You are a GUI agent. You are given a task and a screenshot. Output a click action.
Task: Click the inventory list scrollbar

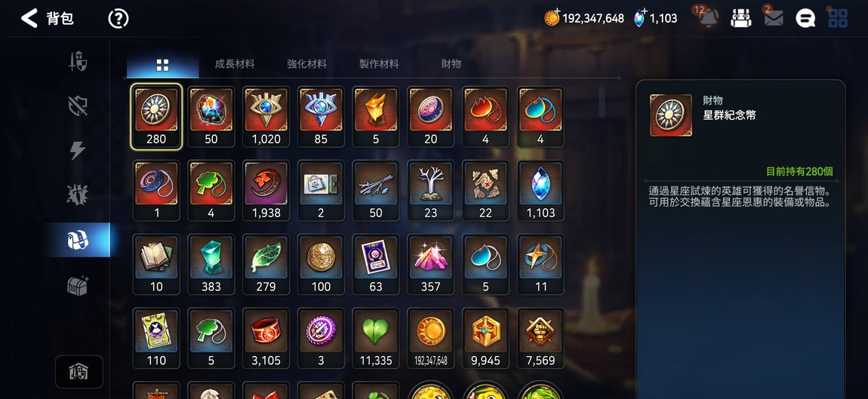tap(602, 102)
